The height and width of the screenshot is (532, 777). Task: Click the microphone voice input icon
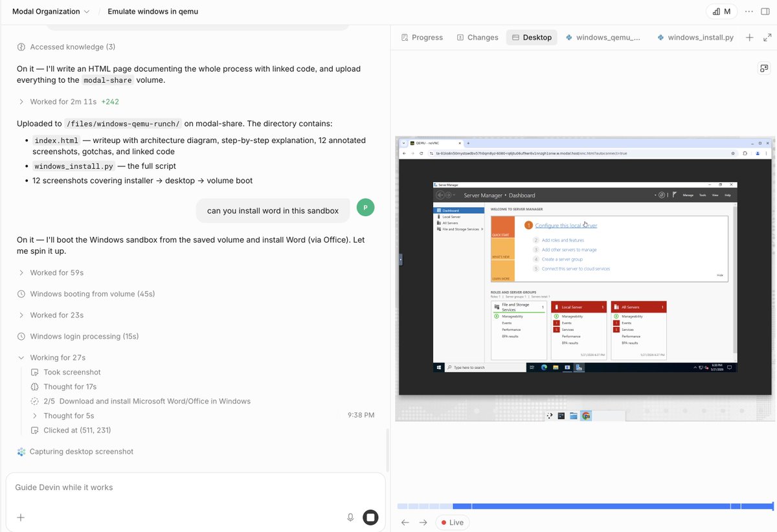(x=350, y=517)
